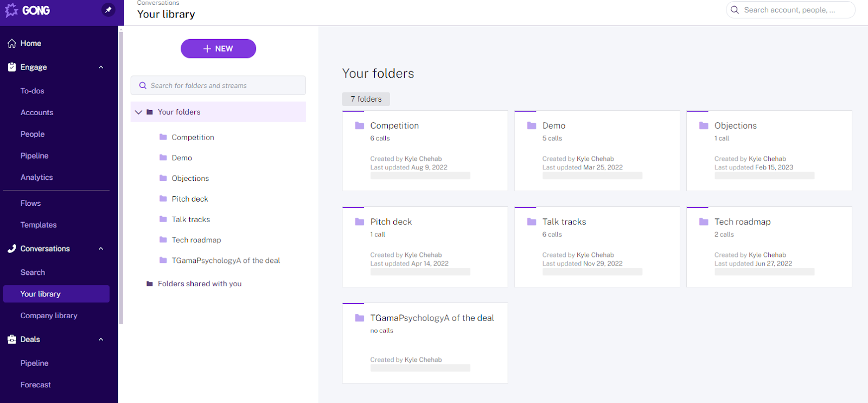868x403 pixels.
Task: Click the Objections card folder icon
Action: click(x=704, y=125)
